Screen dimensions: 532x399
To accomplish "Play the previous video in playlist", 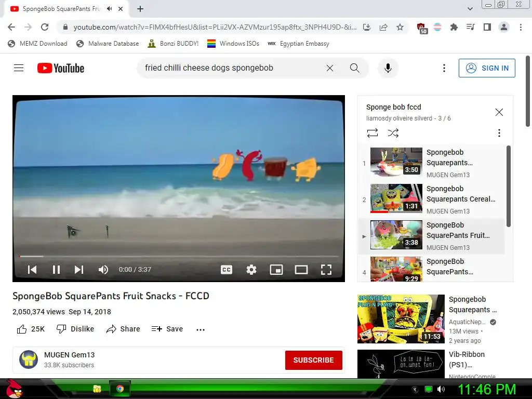I will [32, 270].
